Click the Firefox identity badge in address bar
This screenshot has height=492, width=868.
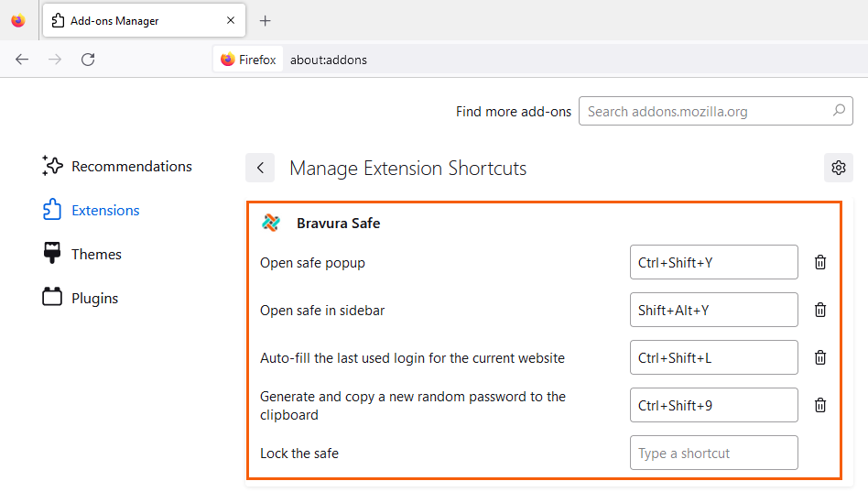click(x=248, y=60)
